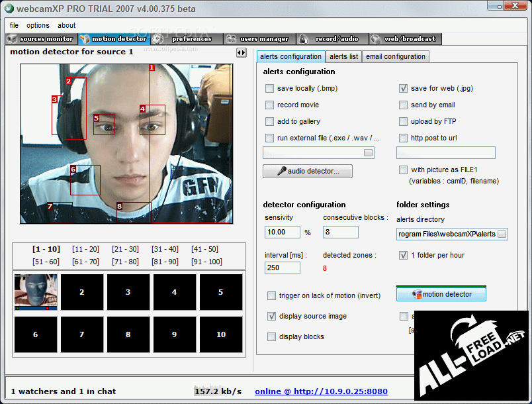Viewport: 532px width, 404px height.
Task: Switch to the email configuration tab
Action: (396, 56)
